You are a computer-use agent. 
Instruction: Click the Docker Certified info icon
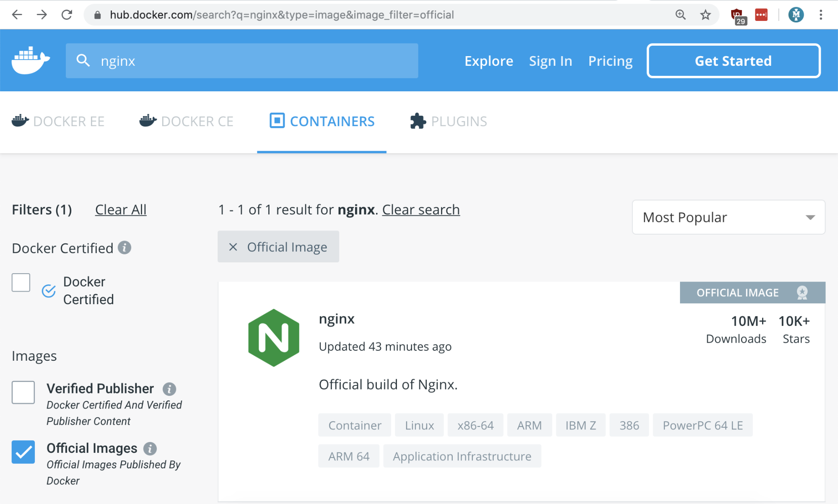tap(125, 248)
